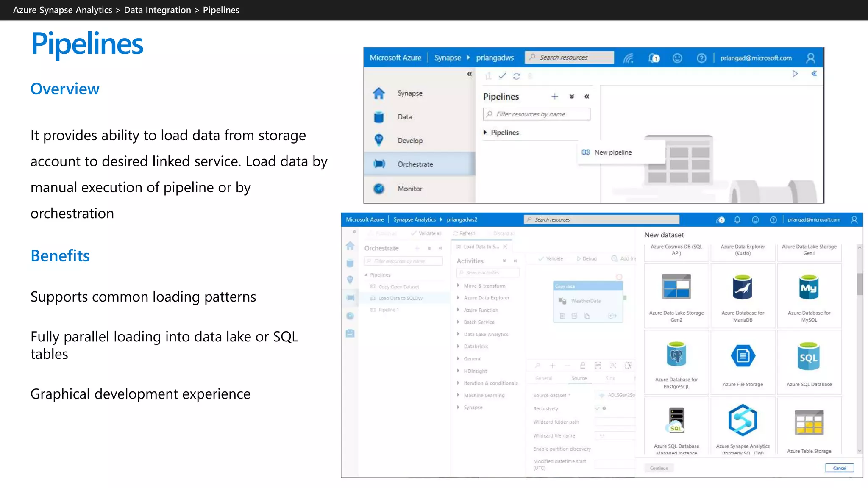Click the Synapse breadcrumb in top header
868x488 pixels.
click(x=448, y=58)
